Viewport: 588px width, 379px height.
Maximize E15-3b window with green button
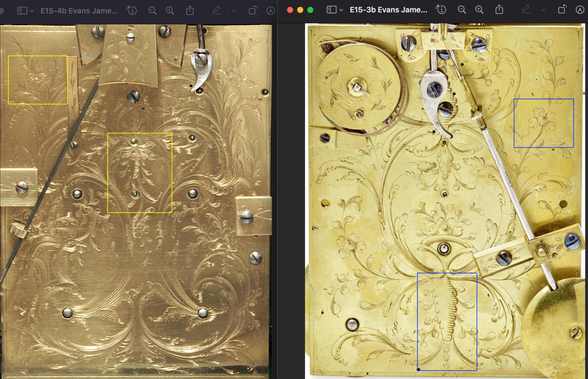pos(310,10)
